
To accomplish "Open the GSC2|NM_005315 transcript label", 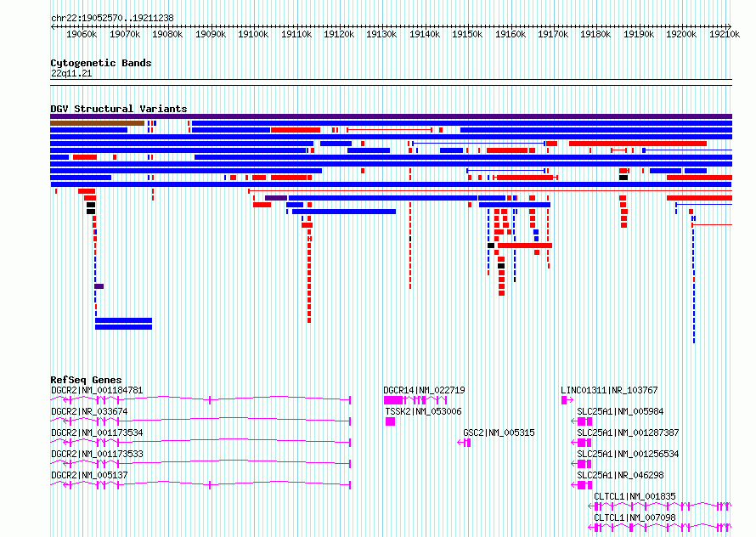I will [499, 432].
